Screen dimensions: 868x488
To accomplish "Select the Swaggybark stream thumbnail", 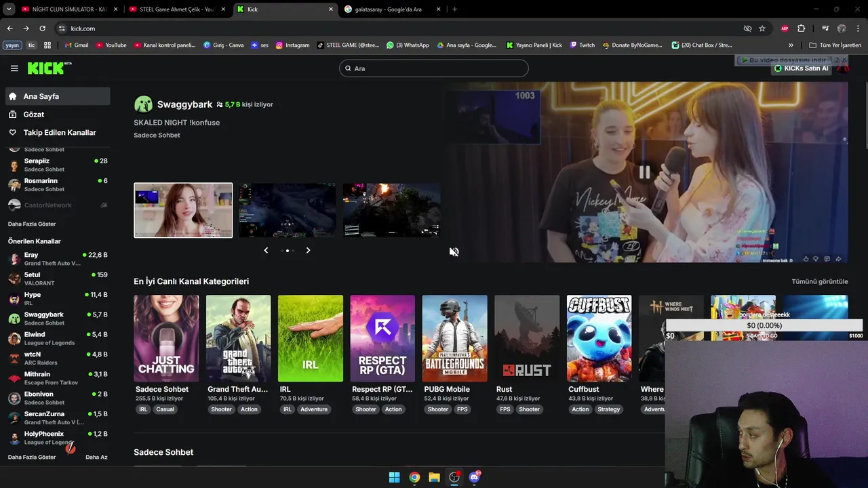I will coord(183,210).
